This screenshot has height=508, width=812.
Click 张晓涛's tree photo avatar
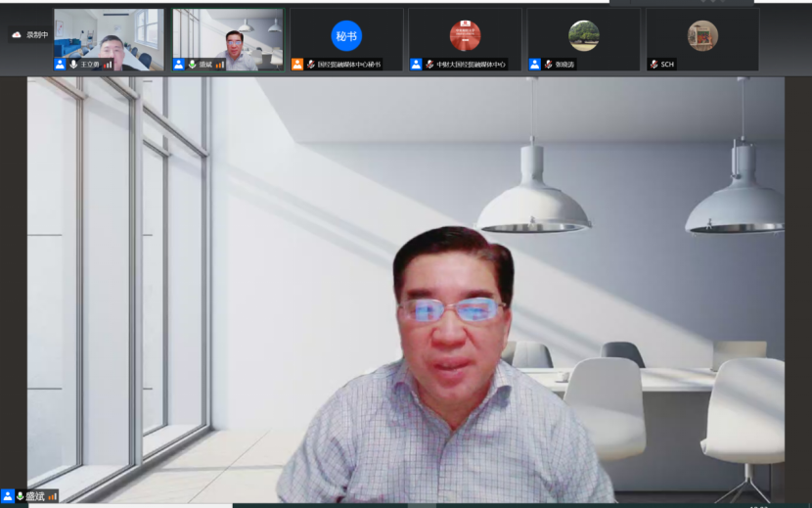584,35
